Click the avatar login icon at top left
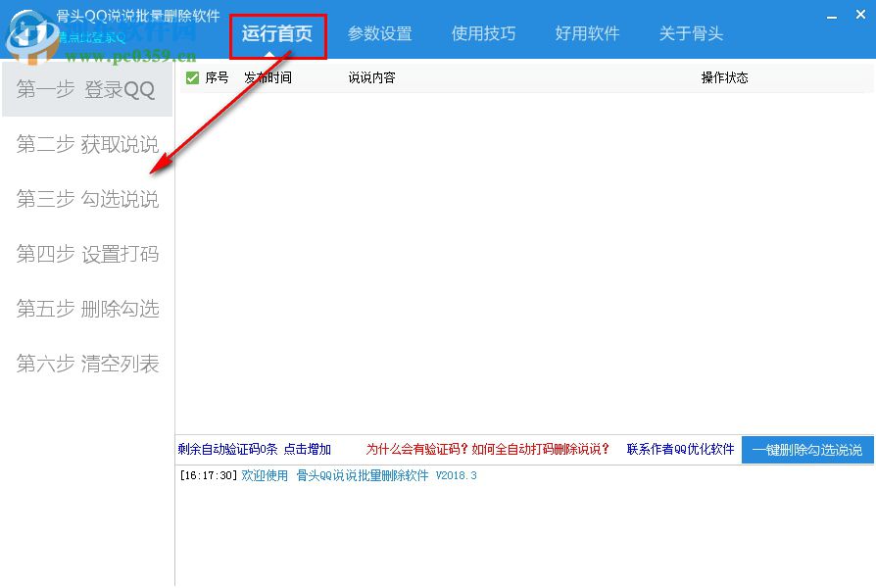 tap(32, 37)
